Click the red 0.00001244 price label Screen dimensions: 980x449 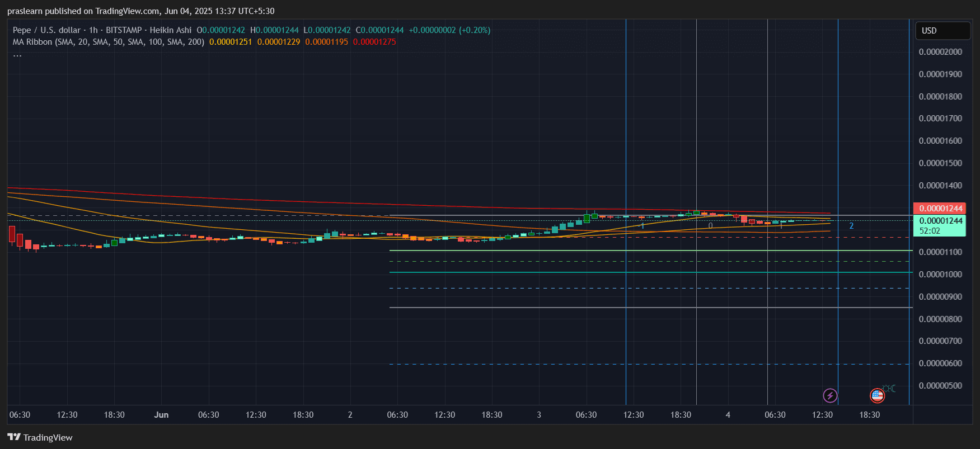pyautogui.click(x=940, y=208)
